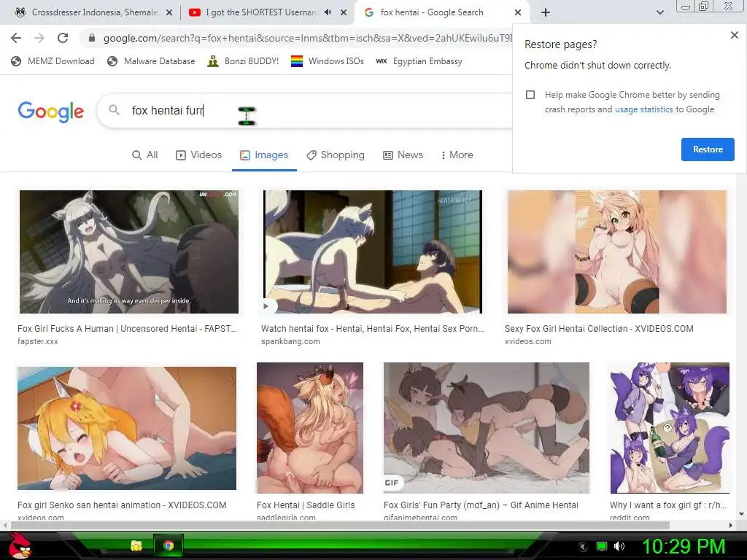Switch to the YouTube tab

261,12
